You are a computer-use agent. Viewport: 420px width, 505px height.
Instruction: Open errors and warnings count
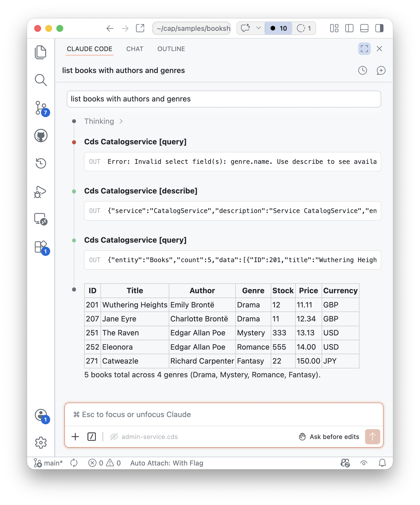[x=105, y=463]
